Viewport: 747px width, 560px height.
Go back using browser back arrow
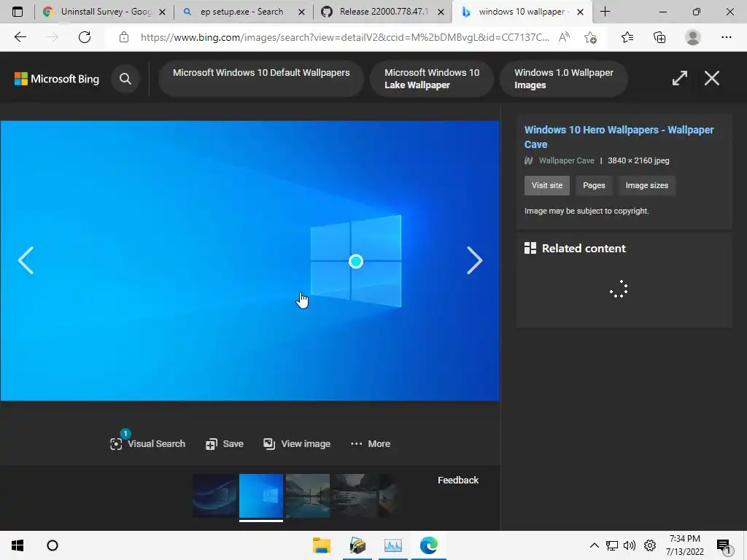(x=20, y=37)
